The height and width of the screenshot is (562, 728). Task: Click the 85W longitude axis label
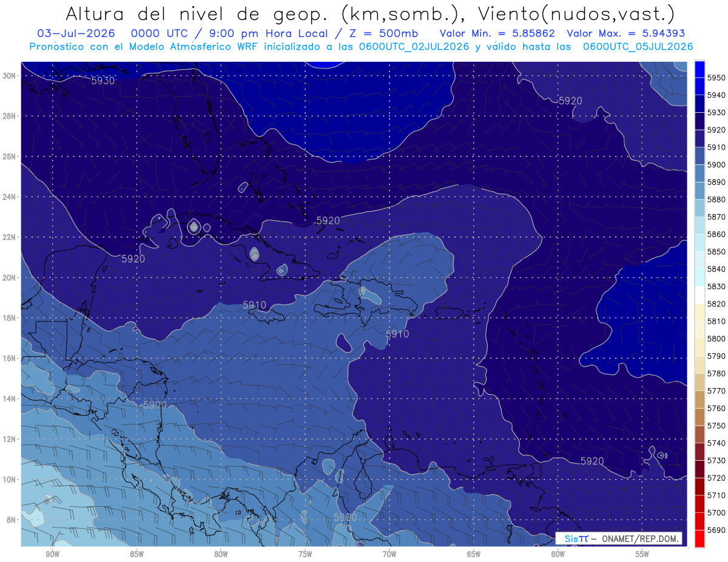(x=136, y=554)
